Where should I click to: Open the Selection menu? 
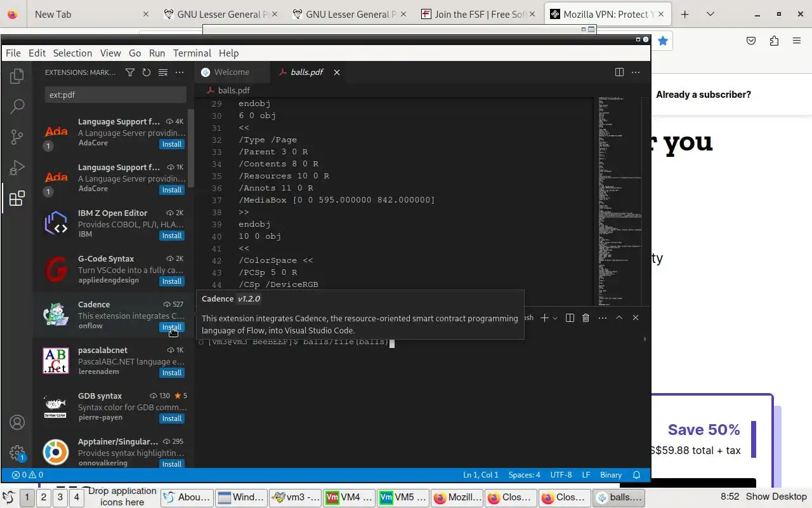pos(72,53)
